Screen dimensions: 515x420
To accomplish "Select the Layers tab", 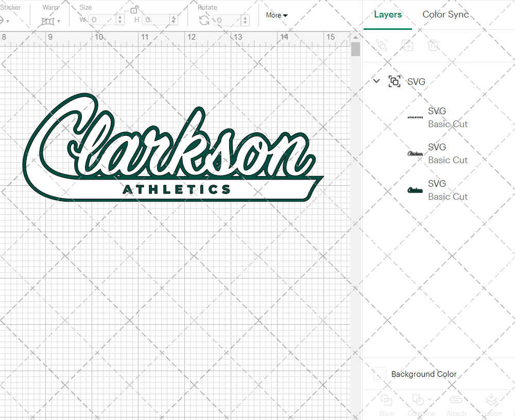I will pos(388,14).
